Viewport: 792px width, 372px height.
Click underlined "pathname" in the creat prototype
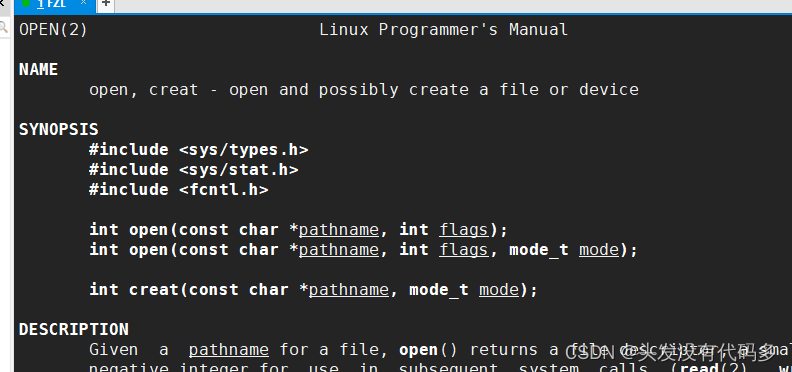(x=349, y=290)
